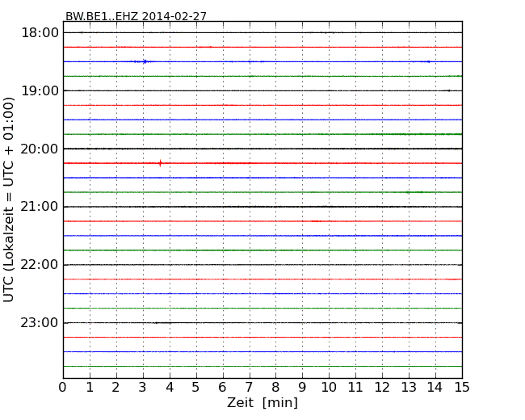Click minute tick label 15 on the Zeit axis
525x420 pixels.
coord(462,387)
